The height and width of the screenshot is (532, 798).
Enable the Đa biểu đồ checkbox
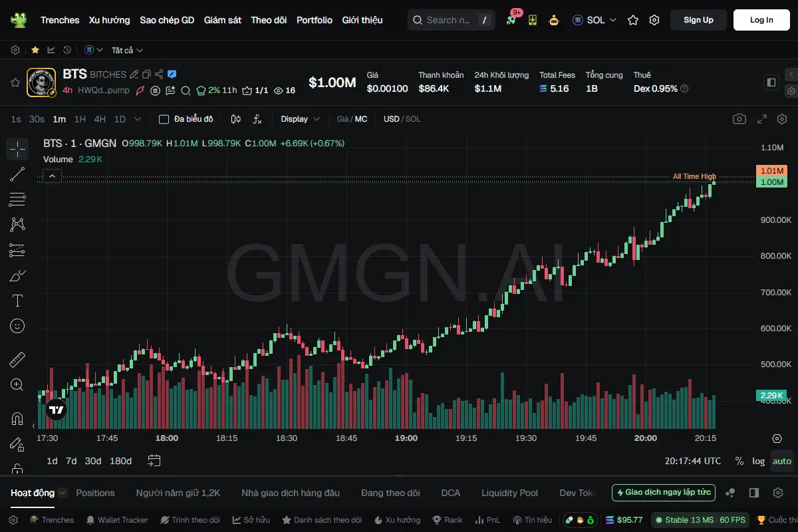coord(164,119)
